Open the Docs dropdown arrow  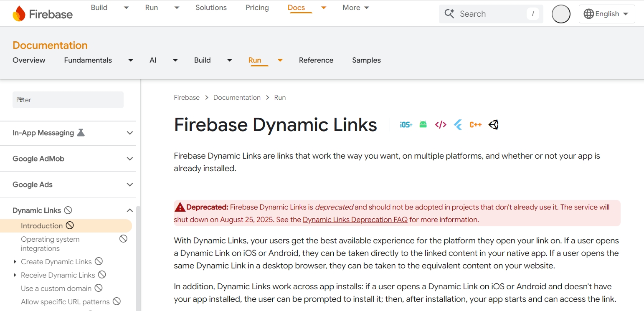324,8
